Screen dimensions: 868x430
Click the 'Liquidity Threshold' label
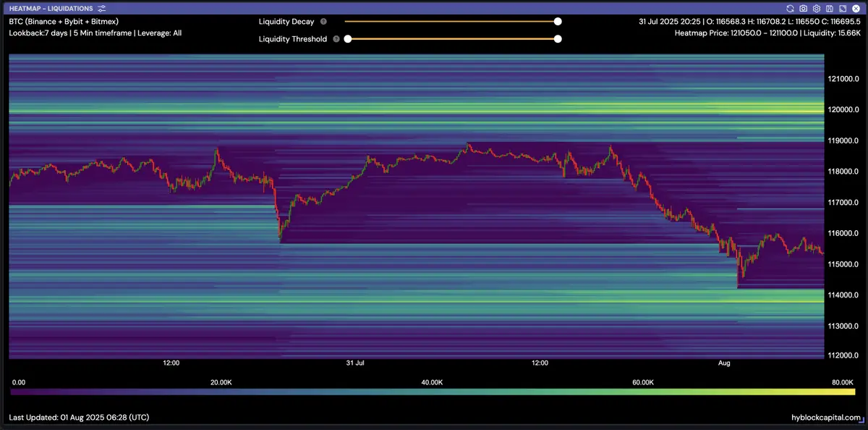click(293, 39)
